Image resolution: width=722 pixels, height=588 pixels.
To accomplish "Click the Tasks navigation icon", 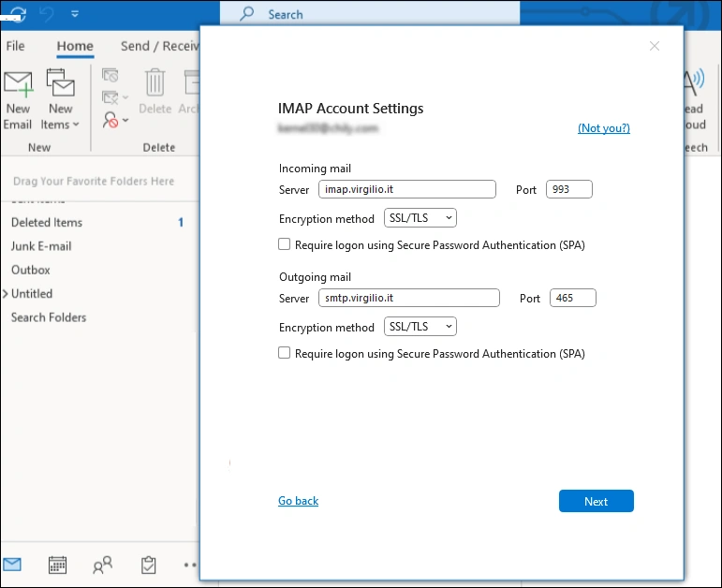I will click(x=148, y=565).
